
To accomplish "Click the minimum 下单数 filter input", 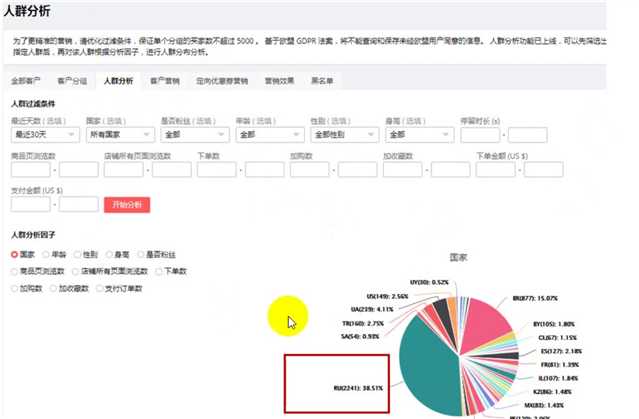I will [217, 170].
